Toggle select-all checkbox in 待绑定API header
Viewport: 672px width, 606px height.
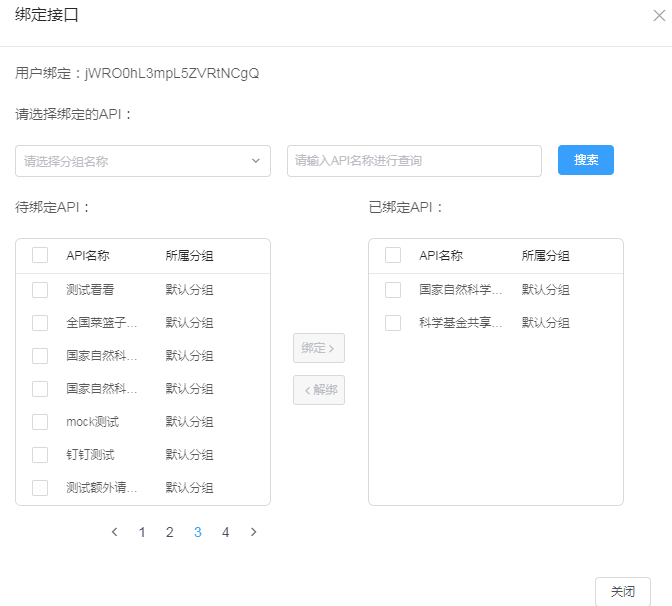(x=40, y=255)
